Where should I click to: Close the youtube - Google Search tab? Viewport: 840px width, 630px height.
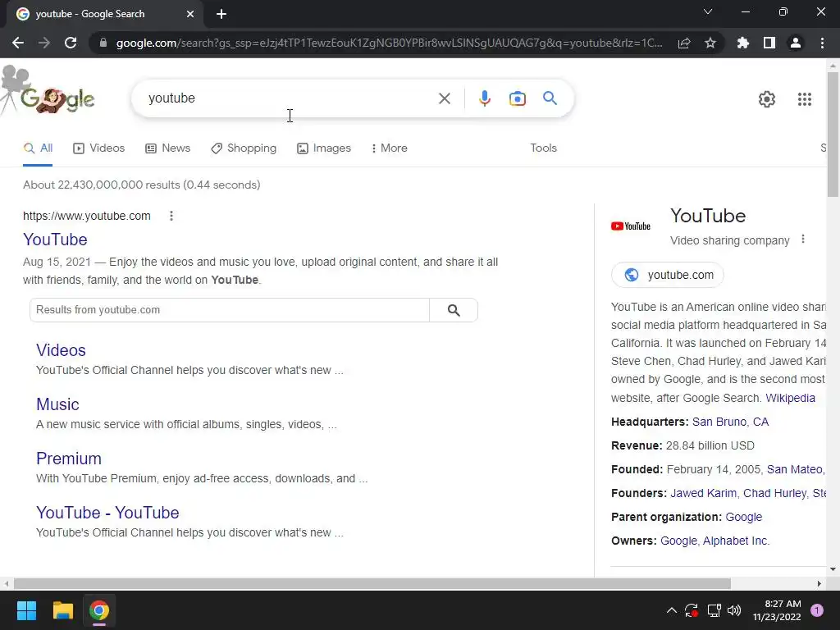190,14
